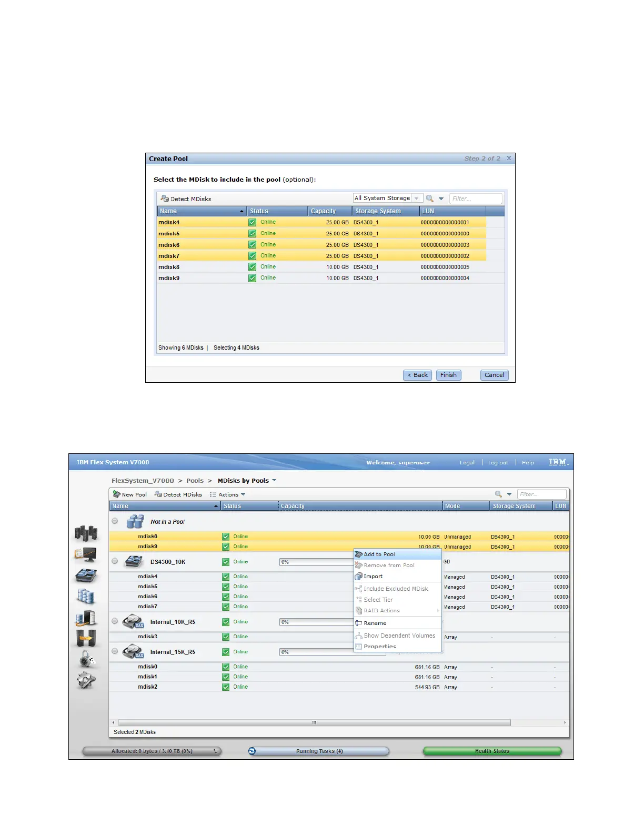644x834 pixels.
Task: Click the Running Tasks circular arrow icon
Action: click(x=252, y=751)
